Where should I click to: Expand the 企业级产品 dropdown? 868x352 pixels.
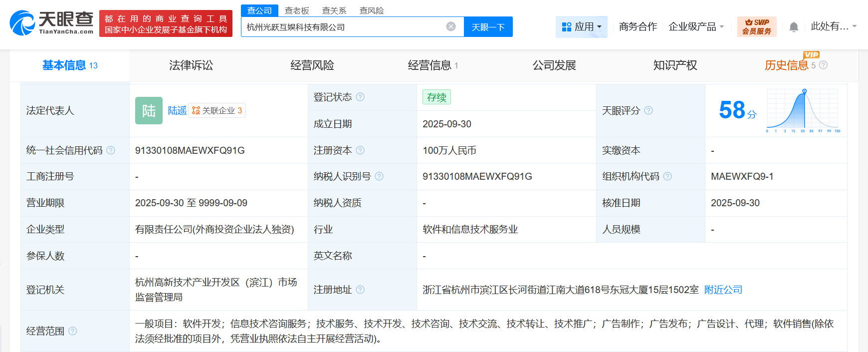pyautogui.click(x=696, y=26)
